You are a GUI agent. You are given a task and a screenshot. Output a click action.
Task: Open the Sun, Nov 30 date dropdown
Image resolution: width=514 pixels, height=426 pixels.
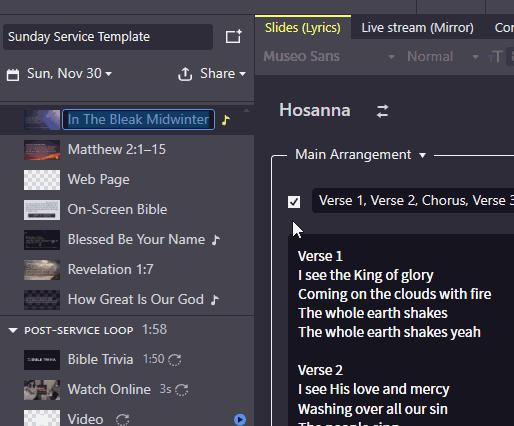(69, 74)
